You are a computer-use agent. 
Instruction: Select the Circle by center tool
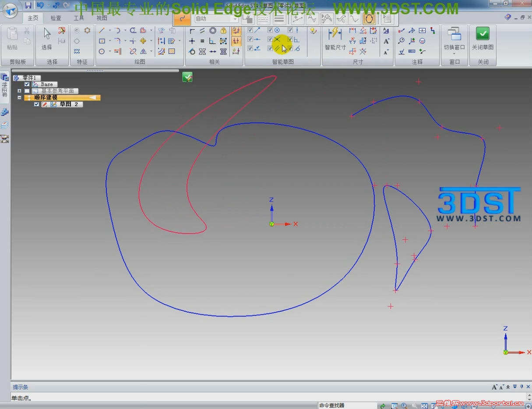click(x=102, y=51)
